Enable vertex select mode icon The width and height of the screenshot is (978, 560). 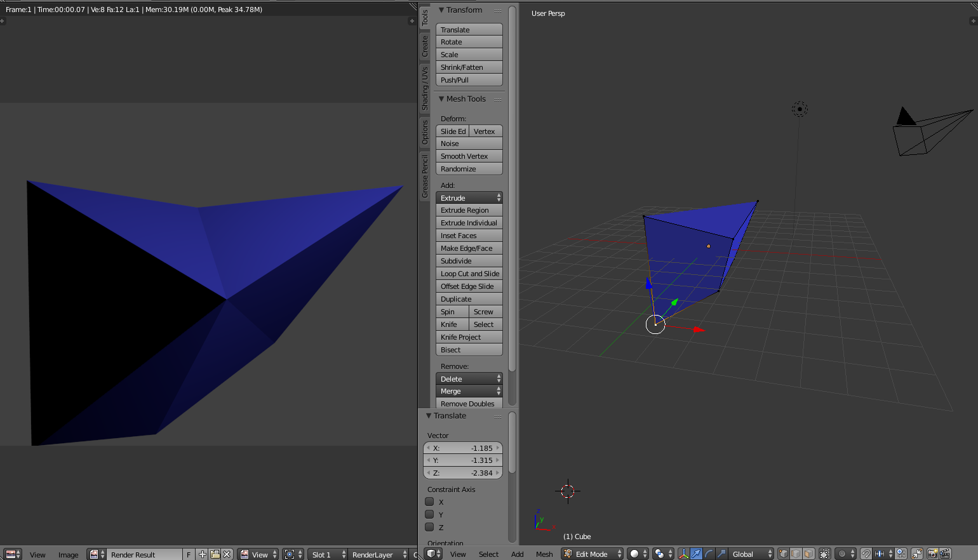point(784,554)
